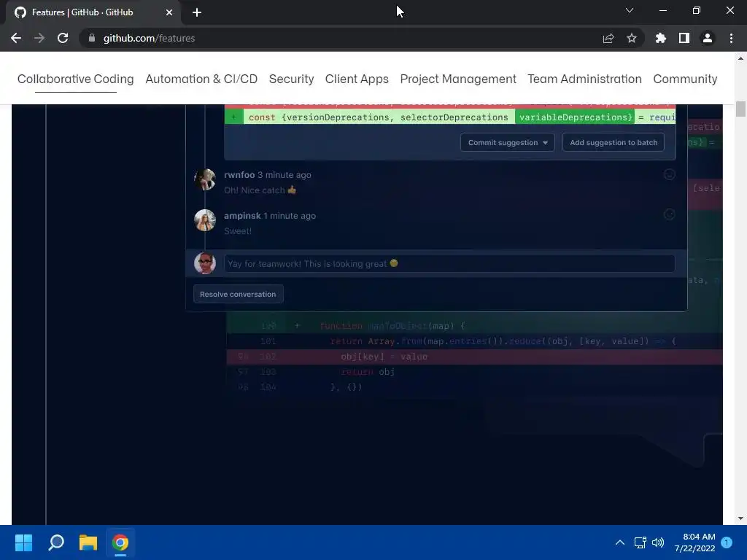The width and height of the screenshot is (747, 560).
Task: Open the Client Apps section
Action: (x=357, y=79)
